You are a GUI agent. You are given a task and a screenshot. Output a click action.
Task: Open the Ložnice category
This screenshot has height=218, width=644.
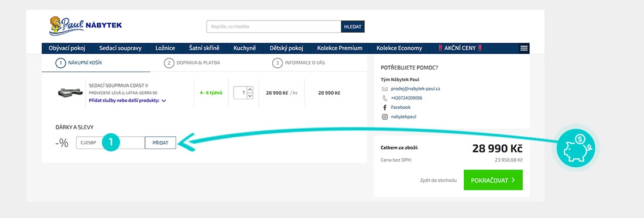pyautogui.click(x=165, y=49)
